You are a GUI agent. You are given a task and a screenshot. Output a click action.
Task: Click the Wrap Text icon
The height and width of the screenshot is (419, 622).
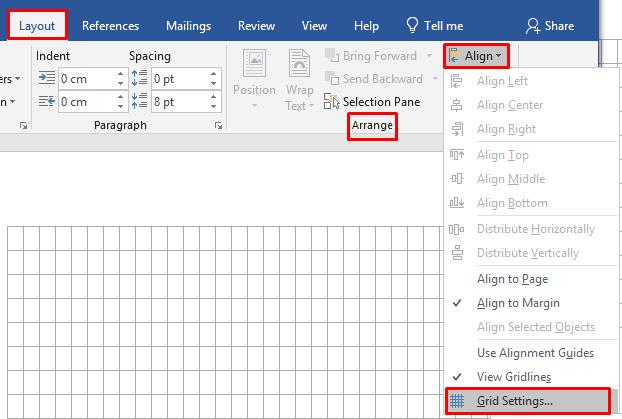(x=299, y=63)
